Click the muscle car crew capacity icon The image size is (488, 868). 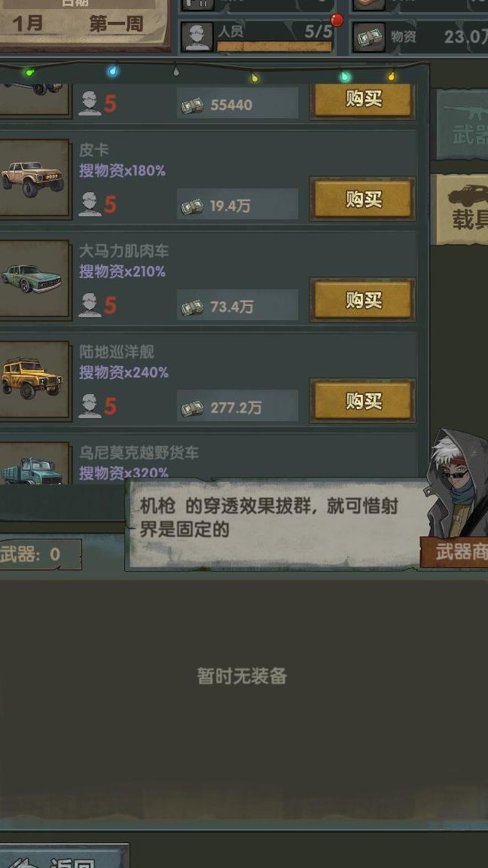(x=90, y=305)
